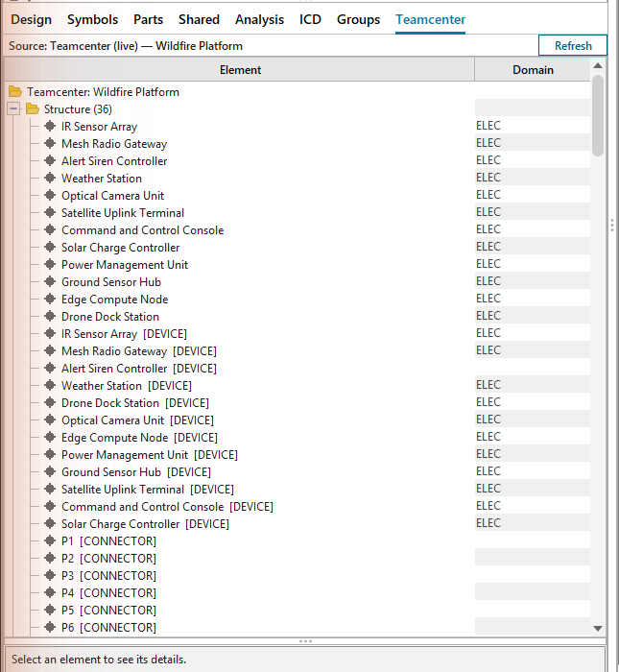This screenshot has height=672, width=619.
Task: Click the icon beside Optical Camera Unit (non-DEVICE)
Action: (50, 195)
